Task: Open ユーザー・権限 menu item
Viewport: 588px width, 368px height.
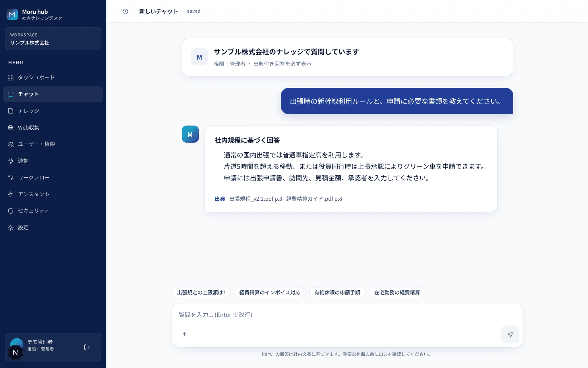Action: pos(53,144)
